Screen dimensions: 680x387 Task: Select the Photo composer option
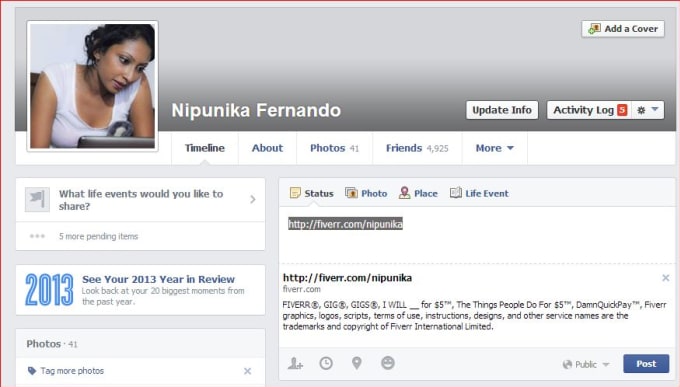click(366, 193)
